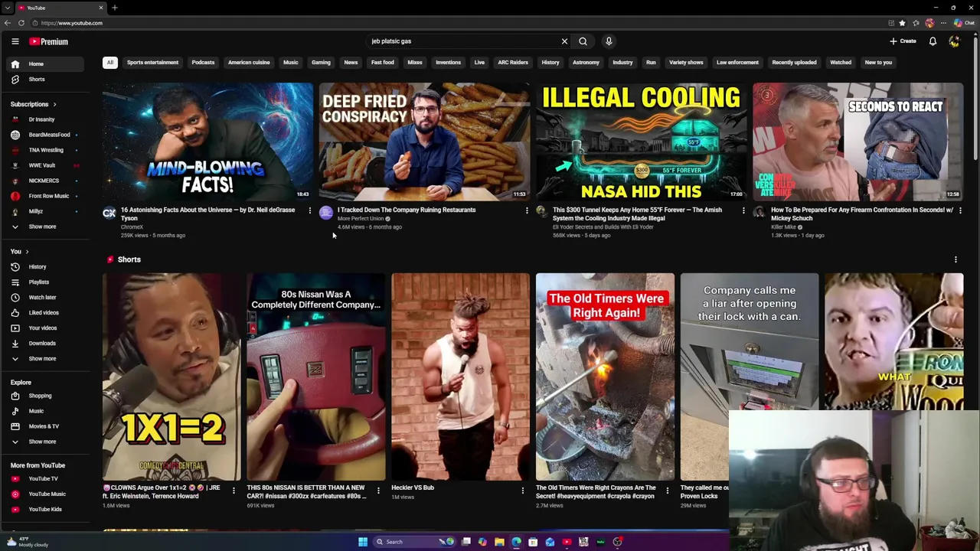Open File Explorer from the taskbar
The width and height of the screenshot is (980, 551).
tap(499, 542)
